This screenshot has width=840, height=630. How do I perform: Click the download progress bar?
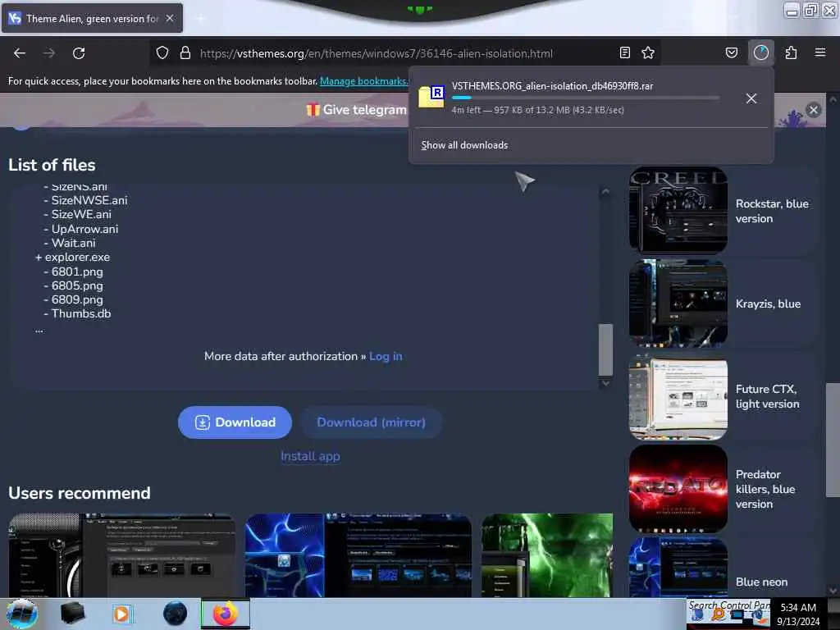585,98
